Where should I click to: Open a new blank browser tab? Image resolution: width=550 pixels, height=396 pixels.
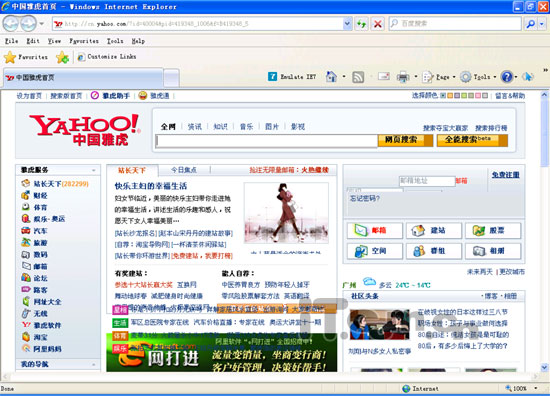pos(172,77)
